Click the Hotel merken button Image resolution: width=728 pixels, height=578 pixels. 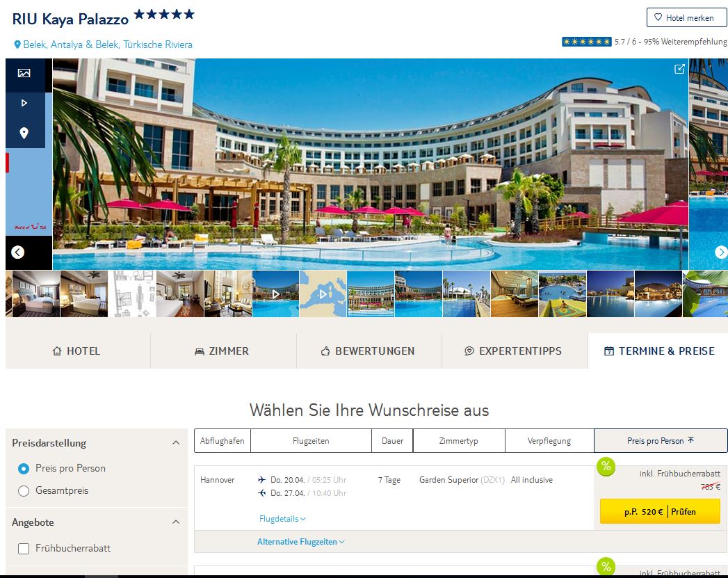687,17
